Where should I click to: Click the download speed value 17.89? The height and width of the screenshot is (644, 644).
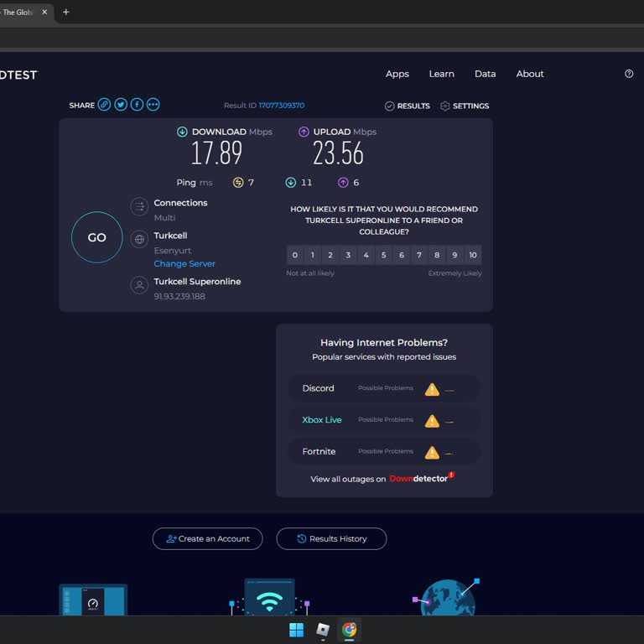pos(217,153)
